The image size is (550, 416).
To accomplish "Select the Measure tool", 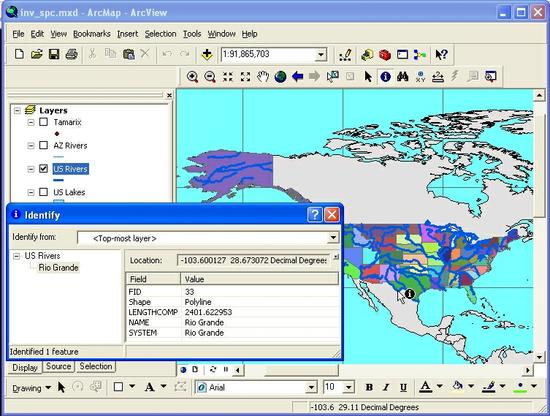I will coord(437,76).
